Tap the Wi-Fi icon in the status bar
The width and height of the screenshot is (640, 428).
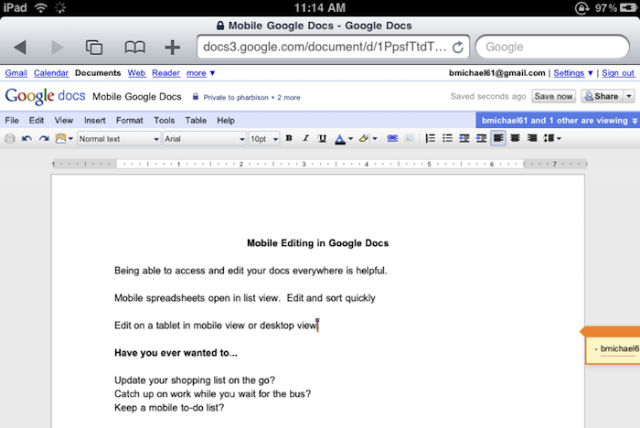40,7
